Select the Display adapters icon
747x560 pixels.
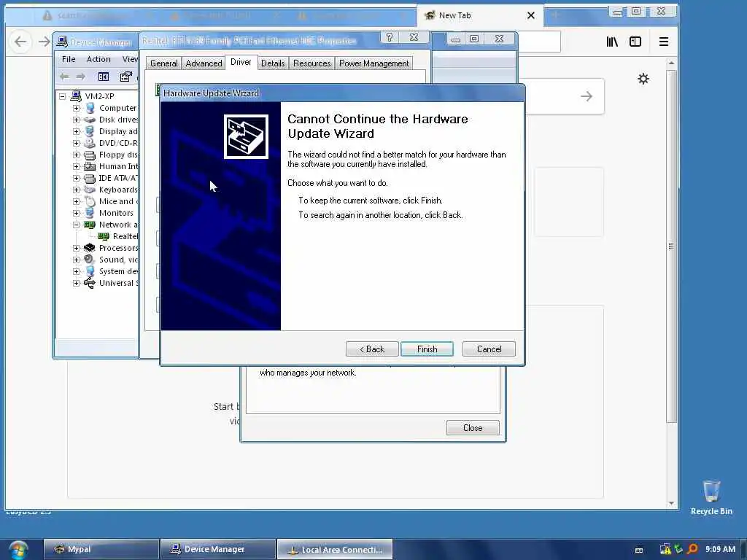click(x=90, y=131)
